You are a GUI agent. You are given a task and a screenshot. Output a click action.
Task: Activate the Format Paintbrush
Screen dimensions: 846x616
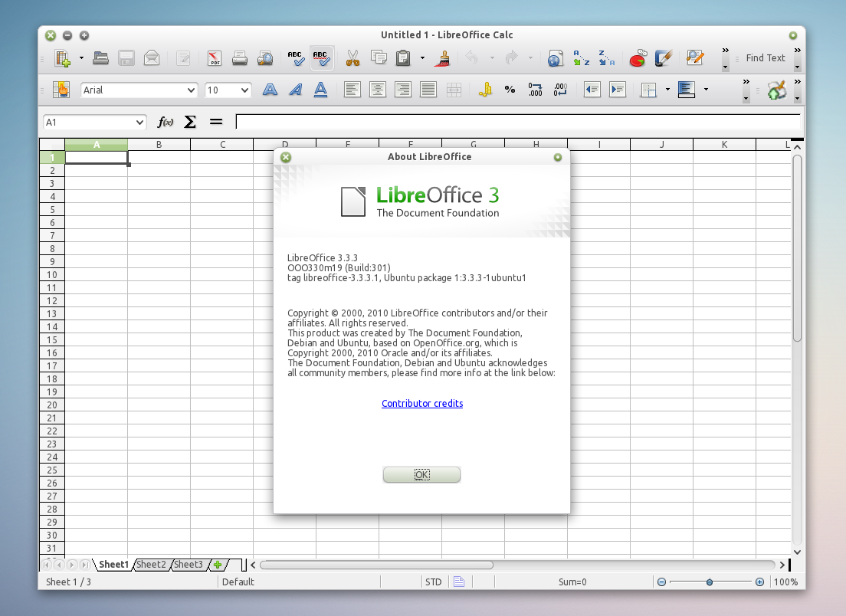pos(443,58)
